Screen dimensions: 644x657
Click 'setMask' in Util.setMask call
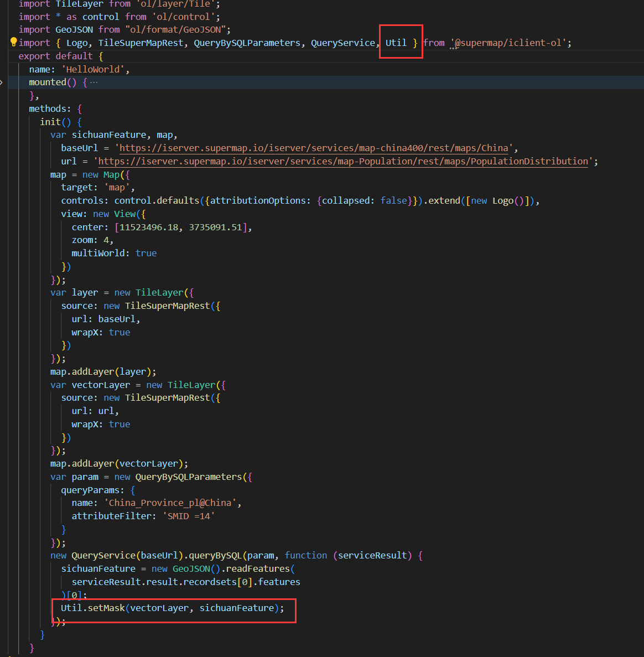click(x=106, y=608)
